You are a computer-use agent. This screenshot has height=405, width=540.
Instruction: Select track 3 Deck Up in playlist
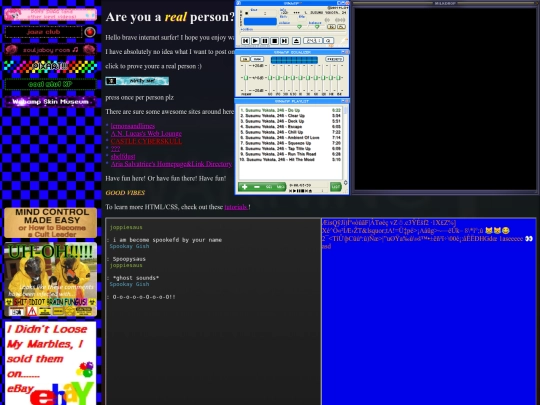[x=290, y=121]
